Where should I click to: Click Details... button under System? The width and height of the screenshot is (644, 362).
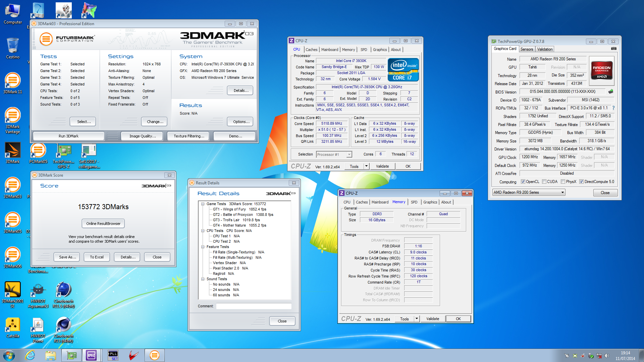(x=241, y=90)
